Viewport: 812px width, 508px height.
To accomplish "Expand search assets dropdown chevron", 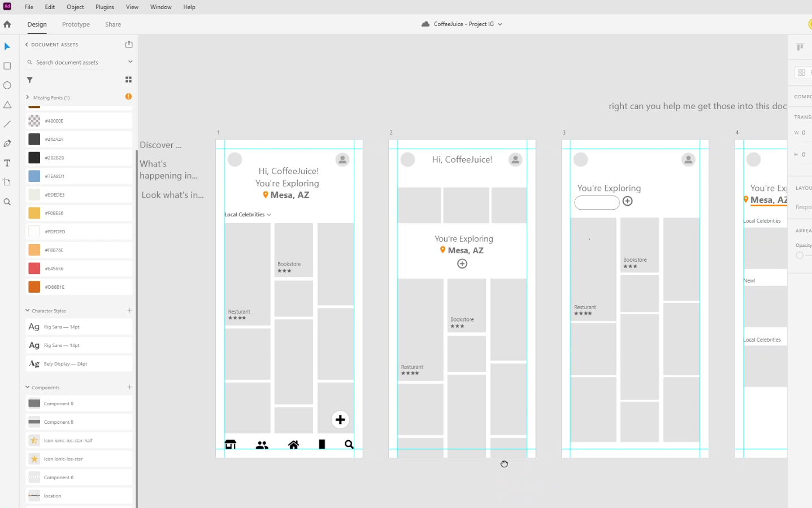I will (131, 62).
